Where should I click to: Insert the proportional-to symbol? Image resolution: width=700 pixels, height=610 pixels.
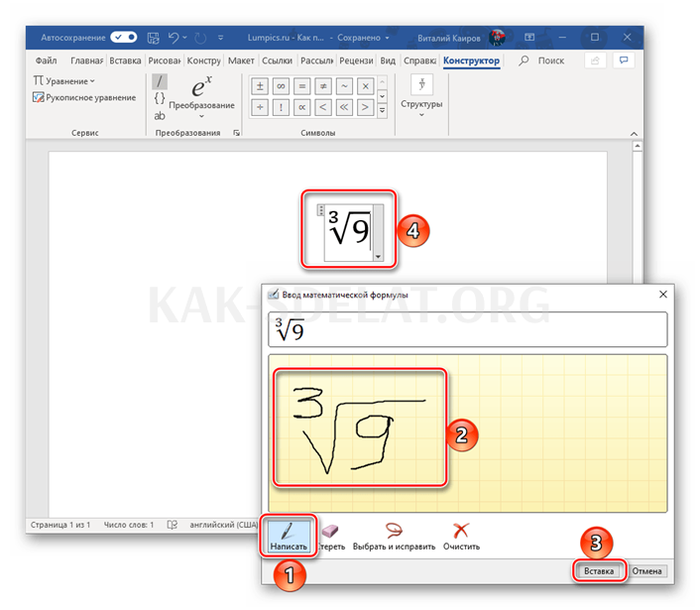click(x=301, y=107)
